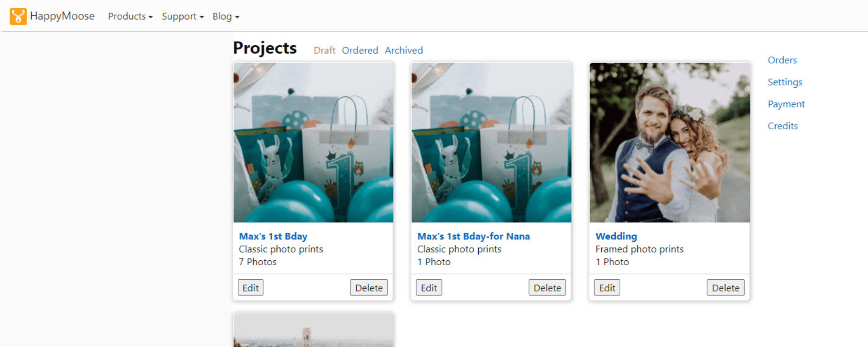Open the Support dropdown menu

point(183,16)
